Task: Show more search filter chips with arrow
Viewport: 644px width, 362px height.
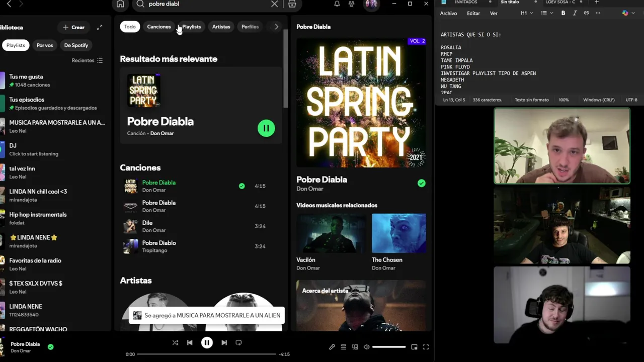Action: tap(276, 27)
